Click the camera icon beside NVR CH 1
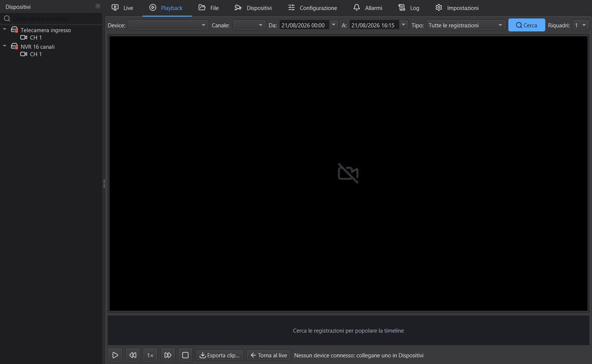This screenshot has height=364, width=592. (24, 54)
